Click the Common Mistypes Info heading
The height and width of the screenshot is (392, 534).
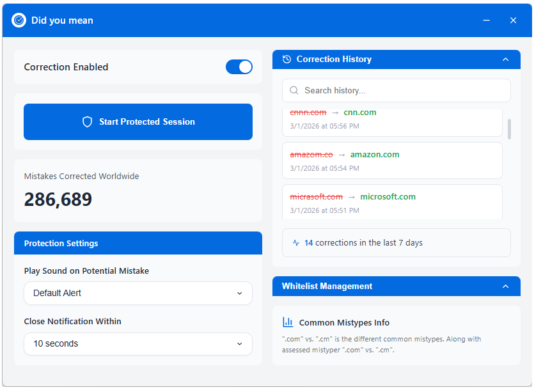tap(344, 322)
